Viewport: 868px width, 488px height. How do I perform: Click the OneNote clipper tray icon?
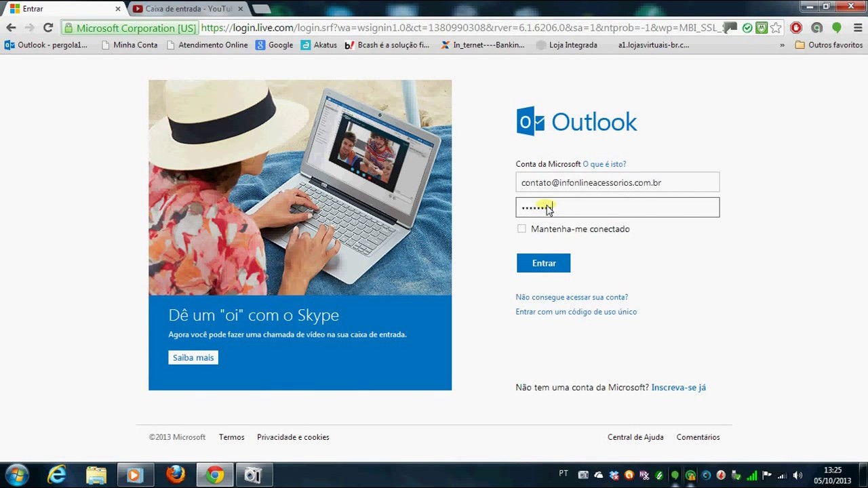click(x=645, y=475)
